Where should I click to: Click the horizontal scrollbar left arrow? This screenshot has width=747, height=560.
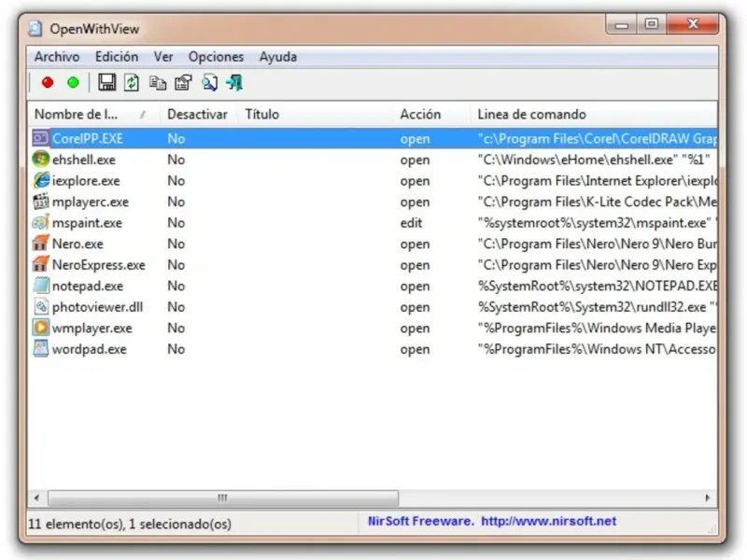click(x=37, y=498)
